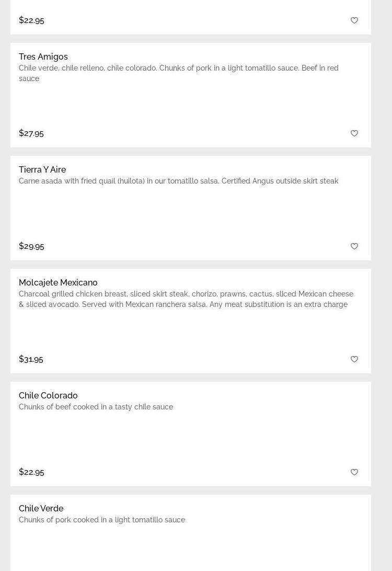Open the Chile Verde menu item

point(41,508)
